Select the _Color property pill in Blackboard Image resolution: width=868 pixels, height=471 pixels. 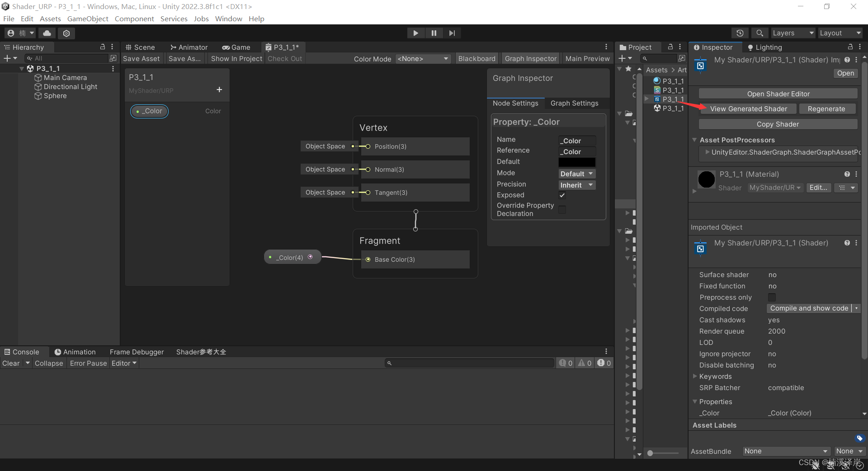(x=149, y=111)
